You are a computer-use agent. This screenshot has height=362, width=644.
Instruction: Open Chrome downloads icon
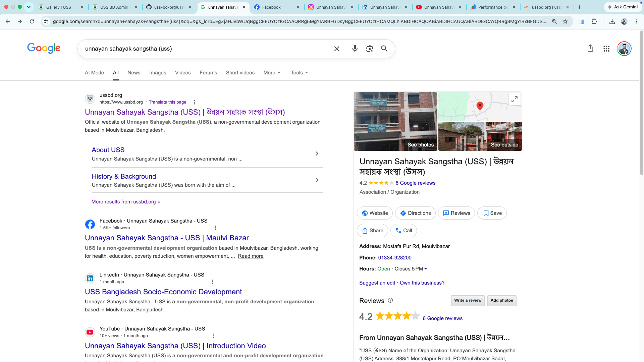[x=612, y=21]
